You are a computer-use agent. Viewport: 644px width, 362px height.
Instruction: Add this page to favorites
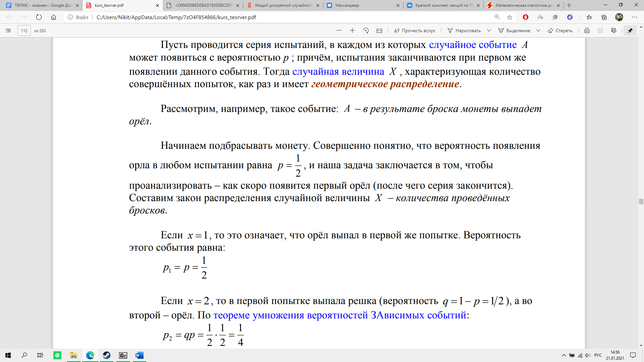509,17
